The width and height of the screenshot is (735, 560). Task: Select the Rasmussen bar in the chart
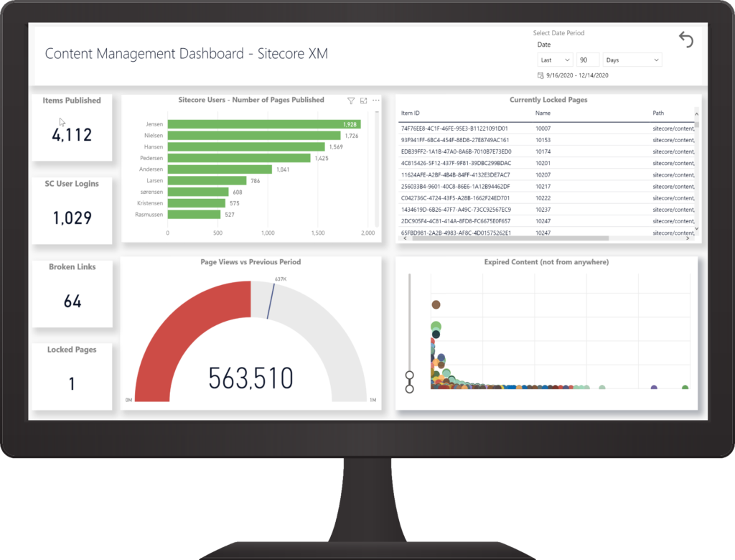click(194, 215)
